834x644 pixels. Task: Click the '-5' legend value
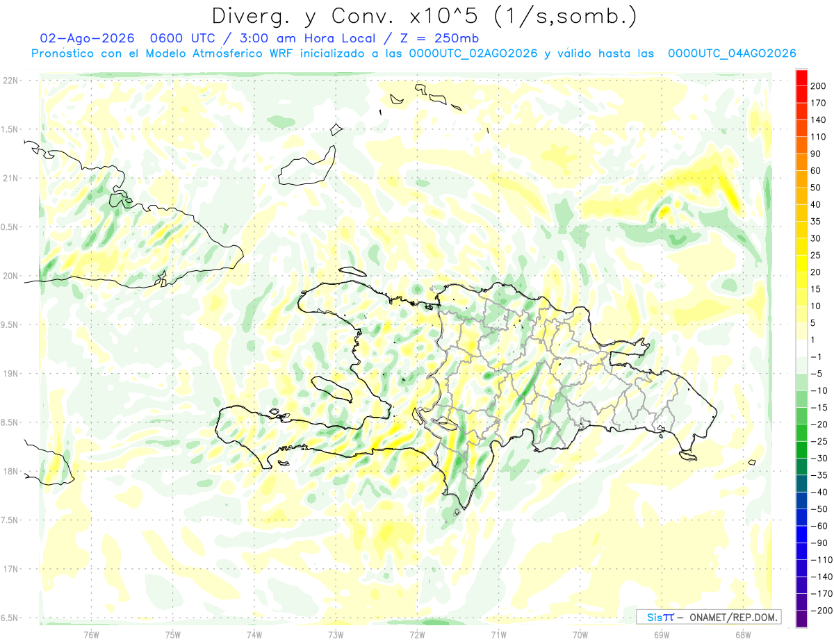[815, 374]
